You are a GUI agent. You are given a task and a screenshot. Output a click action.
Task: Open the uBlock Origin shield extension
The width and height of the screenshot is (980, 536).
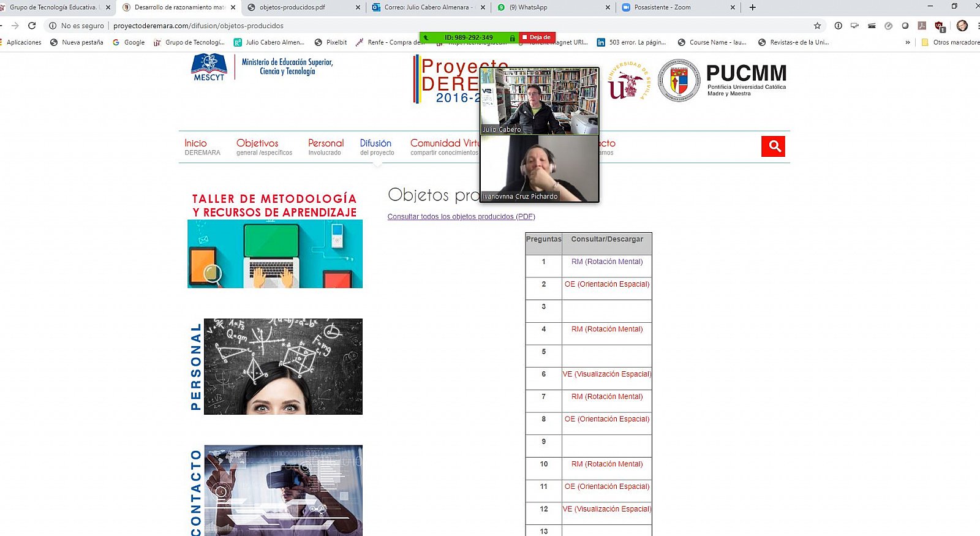pyautogui.click(x=939, y=26)
